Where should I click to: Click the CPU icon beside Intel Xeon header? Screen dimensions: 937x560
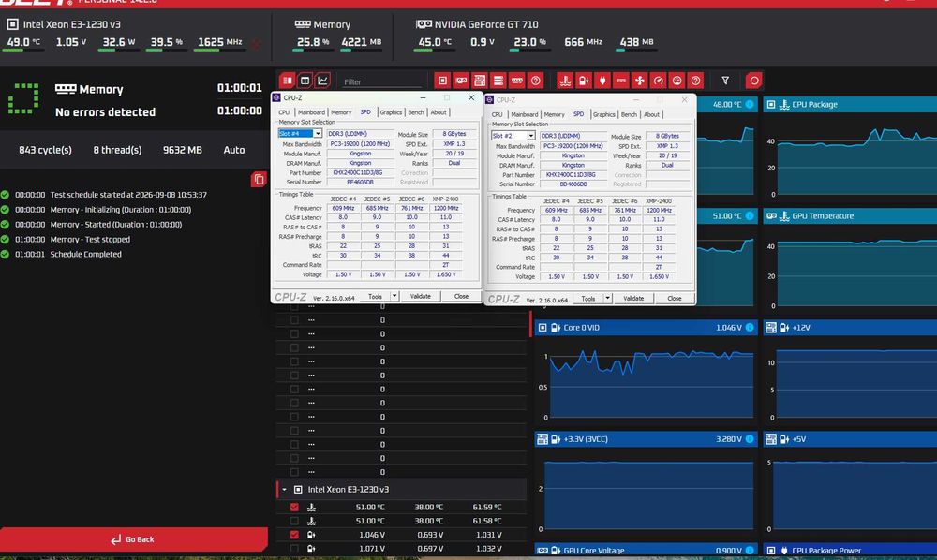tap(12, 24)
